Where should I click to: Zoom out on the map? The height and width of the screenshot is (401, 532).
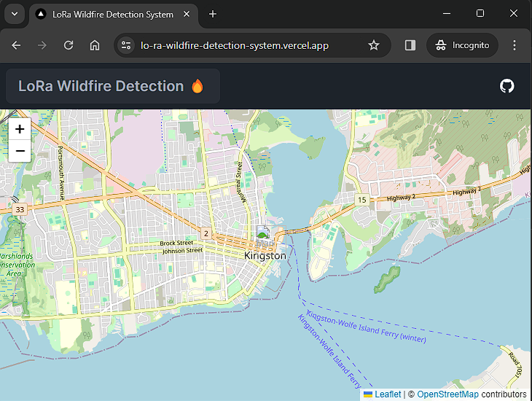(20, 151)
